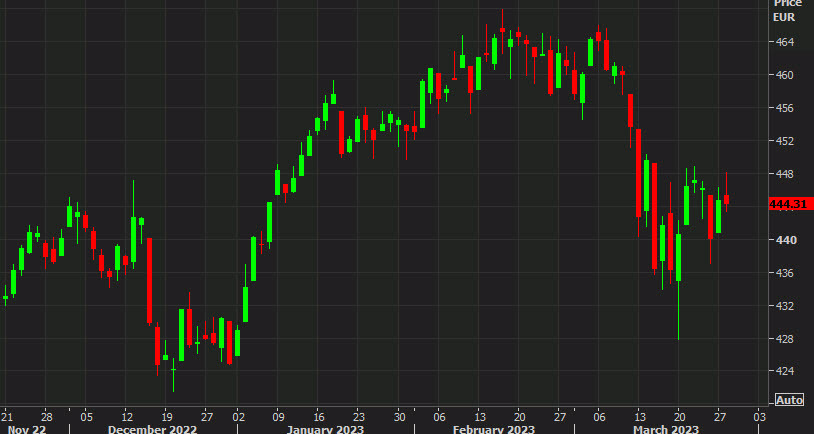Click the 452 price axis label
Screen dimensions: 814x434
click(x=783, y=141)
